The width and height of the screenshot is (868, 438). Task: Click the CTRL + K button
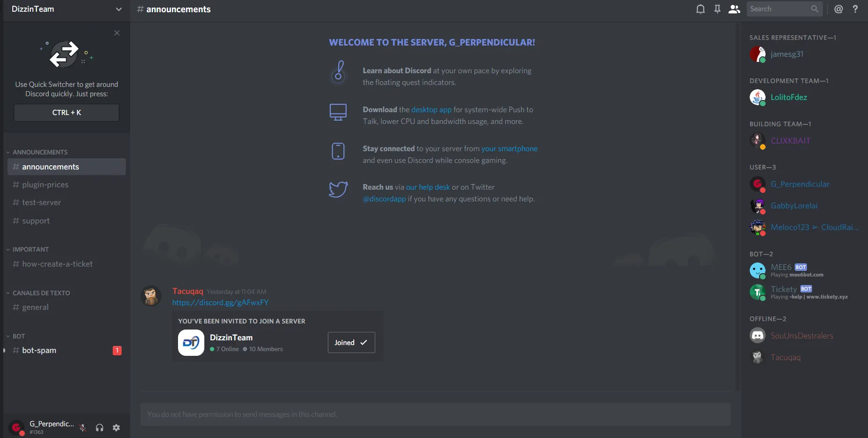pyautogui.click(x=66, y=113)
